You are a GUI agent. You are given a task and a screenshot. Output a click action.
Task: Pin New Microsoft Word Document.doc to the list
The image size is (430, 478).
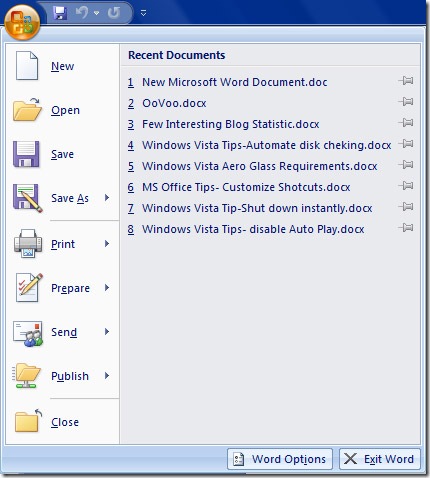click(x=406, y=80)
